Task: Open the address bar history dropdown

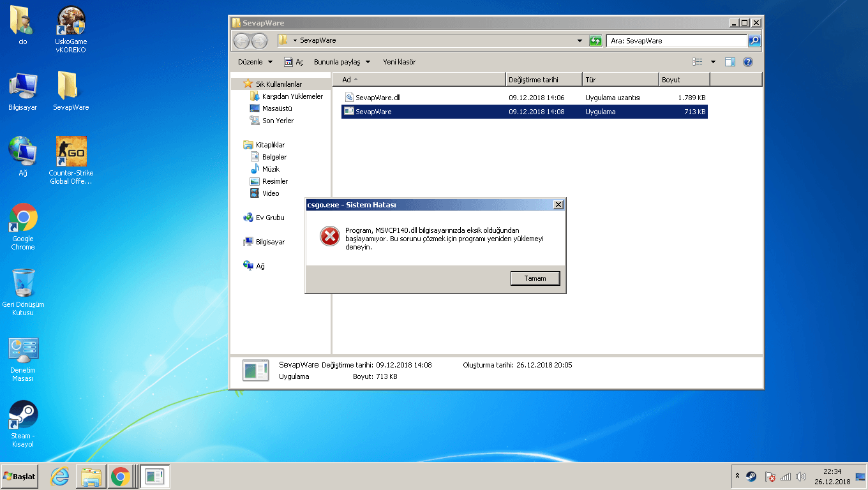Action: tap(580, 41)
